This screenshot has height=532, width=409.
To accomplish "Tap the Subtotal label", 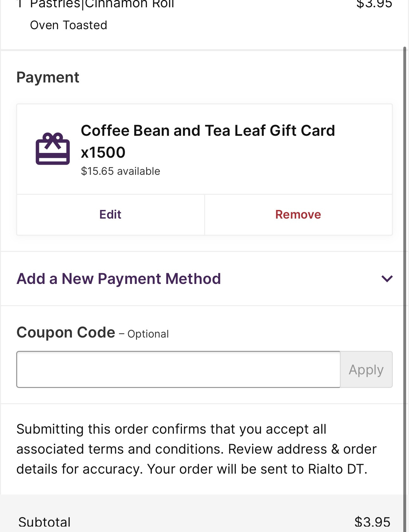I will (44, 522).
